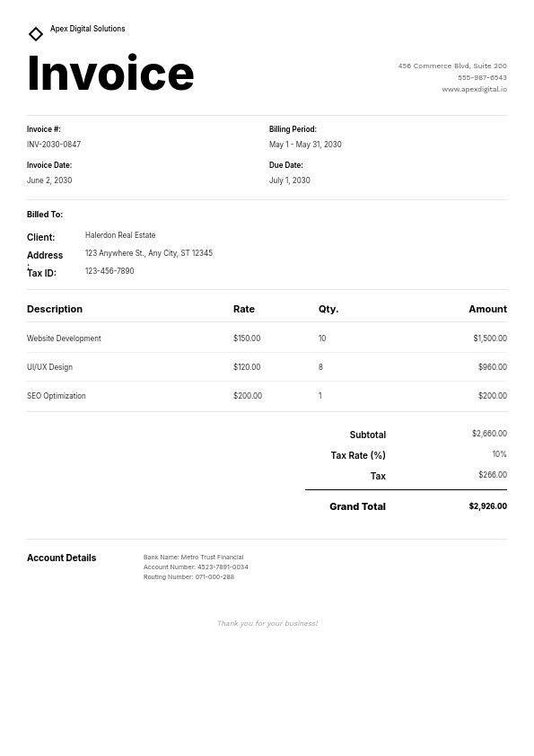Select the subtotal value $2,660.00

tap(489, 434)
